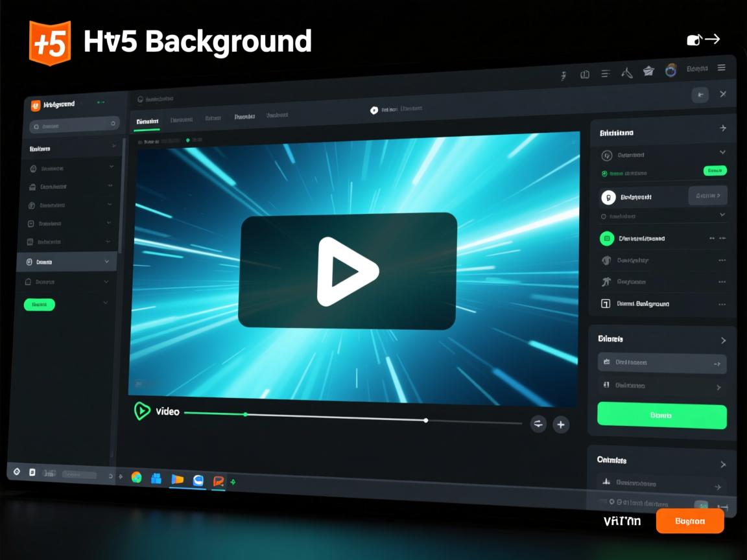Click the orange button at bottom right
747x560 pixels.
689,521
